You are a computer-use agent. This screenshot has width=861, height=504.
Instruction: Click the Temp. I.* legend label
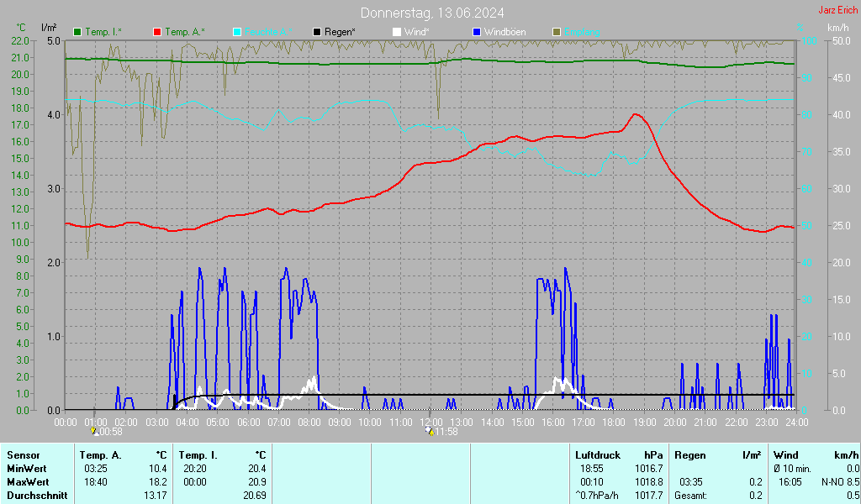[103, 33]
